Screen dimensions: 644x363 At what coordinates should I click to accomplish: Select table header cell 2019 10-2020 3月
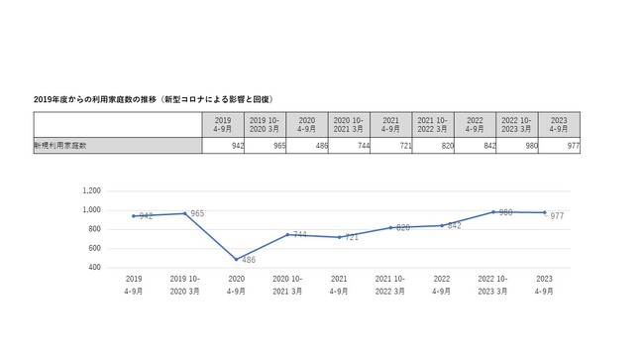coord(265,125)
